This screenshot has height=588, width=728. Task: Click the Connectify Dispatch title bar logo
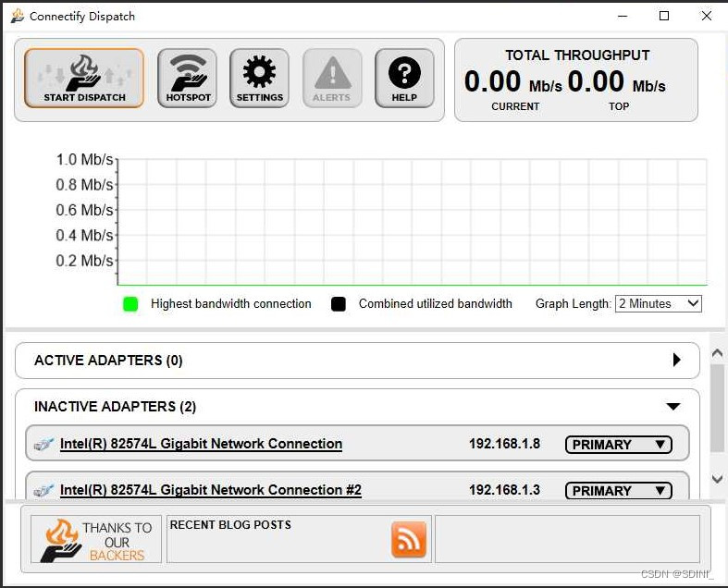[18, 16]
